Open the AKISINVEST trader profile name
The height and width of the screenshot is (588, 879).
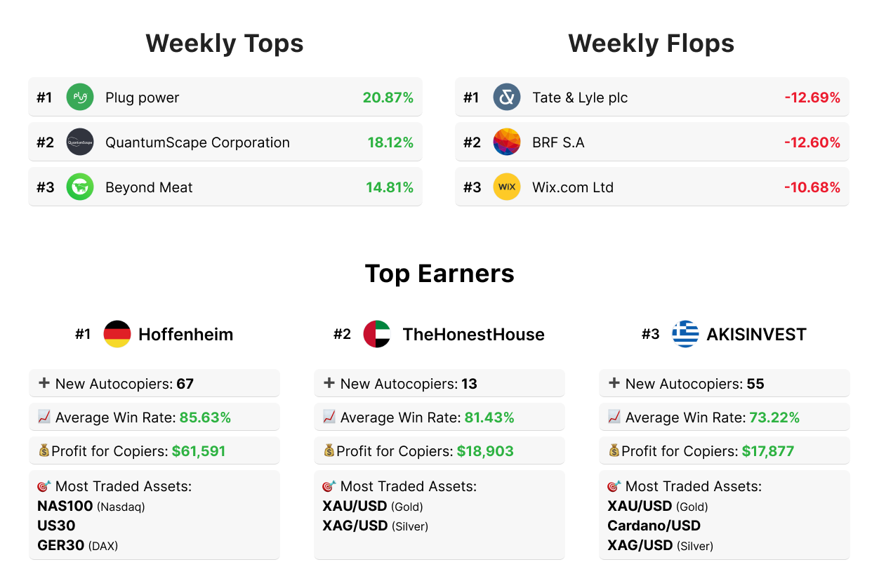tap(756, 335)
